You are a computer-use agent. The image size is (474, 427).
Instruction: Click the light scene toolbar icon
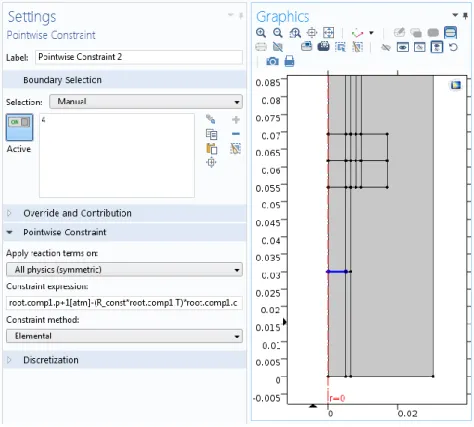306,47
